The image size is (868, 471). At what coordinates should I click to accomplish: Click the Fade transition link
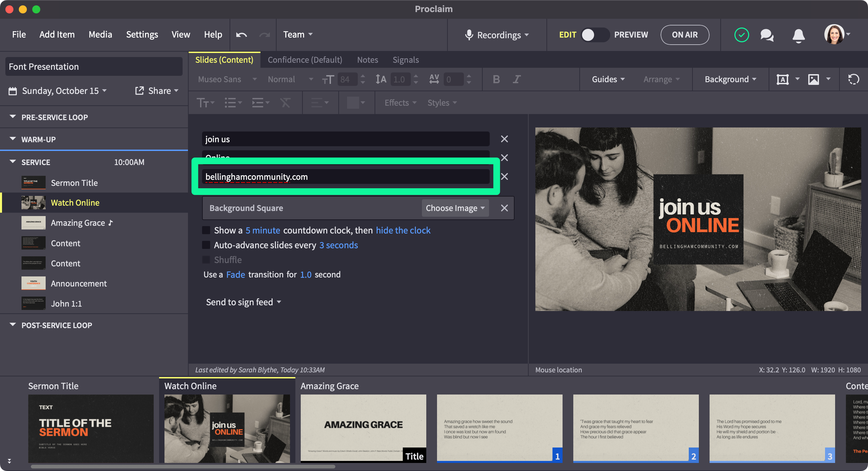235,274
